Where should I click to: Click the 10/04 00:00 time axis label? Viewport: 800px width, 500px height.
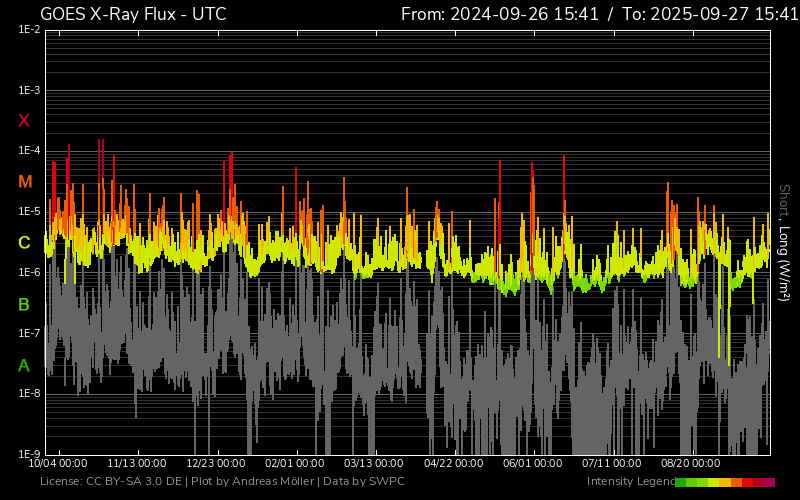pos(57,464)
